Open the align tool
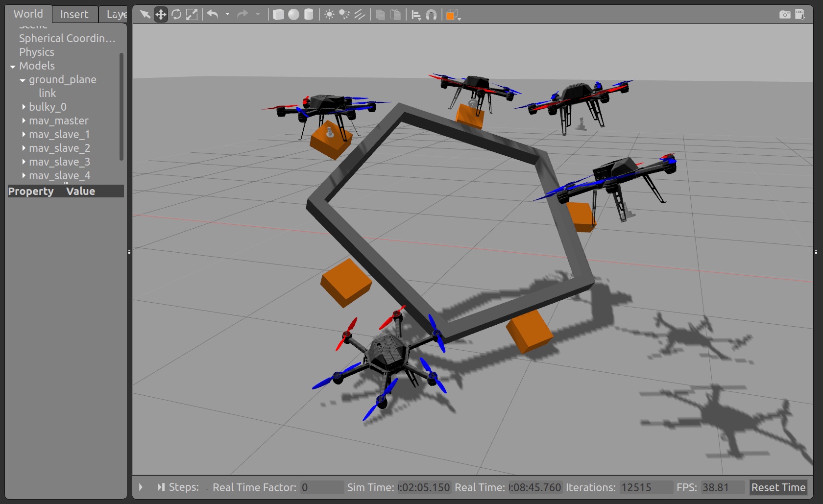The image size is (823, 504). point(416,15)
